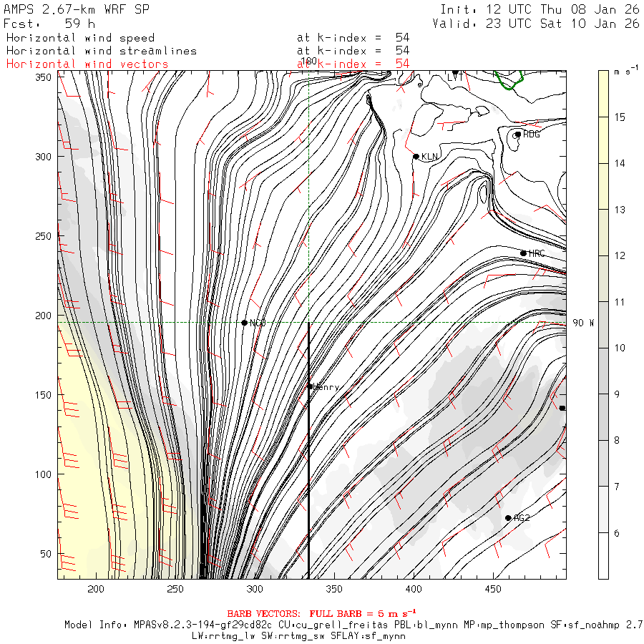The height and width of the screenshot is (644, 644).
Task: Click the colorbar band between 14 and 15
Action: [603, 140]
